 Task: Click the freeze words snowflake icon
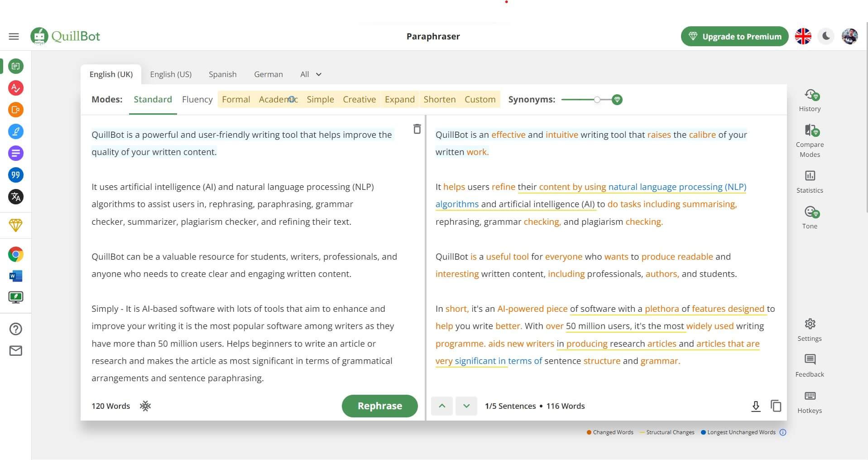click(145, 406)
